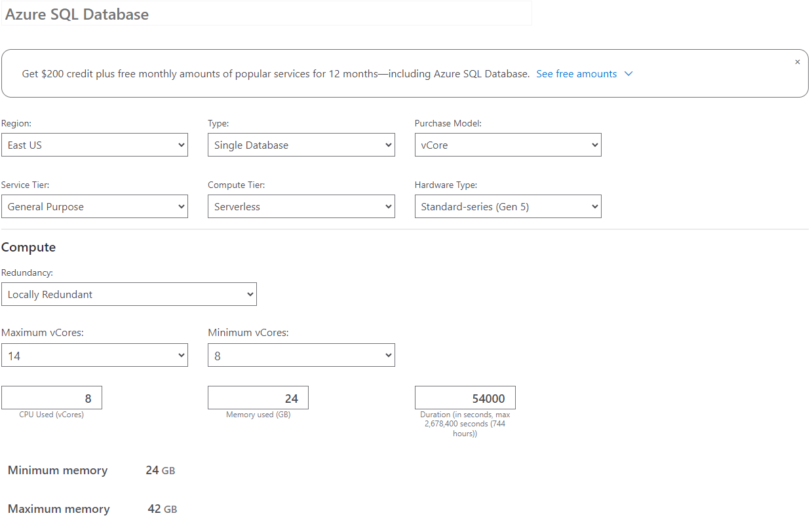Click the dropdown arrow on Redundancy selector
812x524 pixels.
pos(250,294)
